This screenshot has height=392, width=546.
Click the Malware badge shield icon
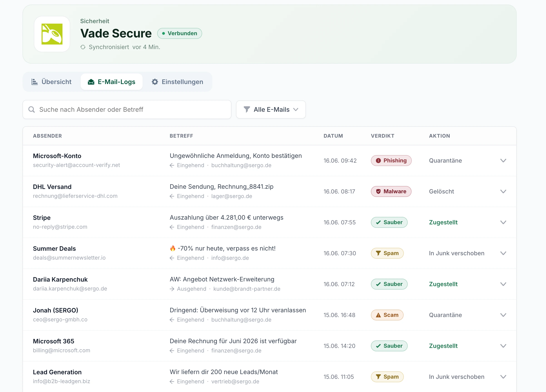coord(378,191)
